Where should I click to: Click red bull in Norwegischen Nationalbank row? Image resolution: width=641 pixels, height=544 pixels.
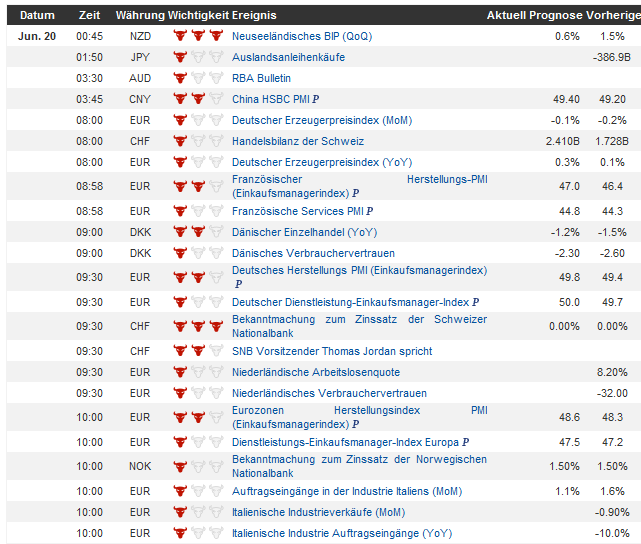tap(180, 466)
